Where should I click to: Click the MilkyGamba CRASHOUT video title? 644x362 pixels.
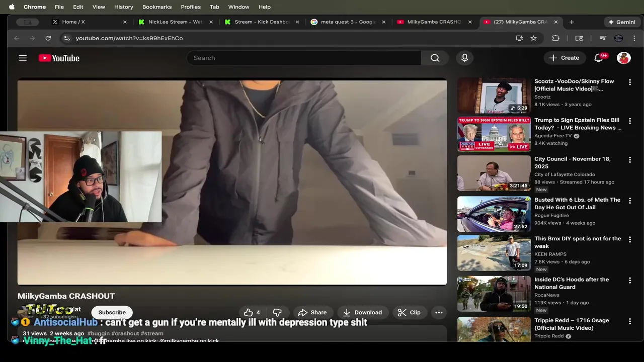point(66,296)
